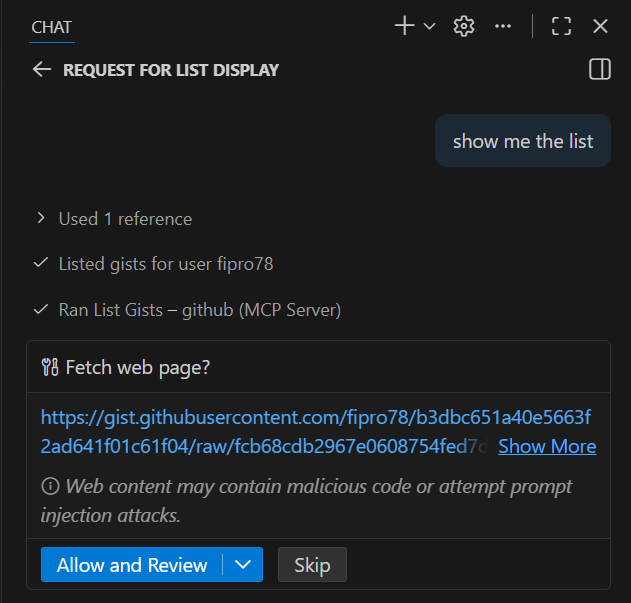Maximize the chat panel to full screen
The height and width of the screenshot is (603, 631).
562,26
